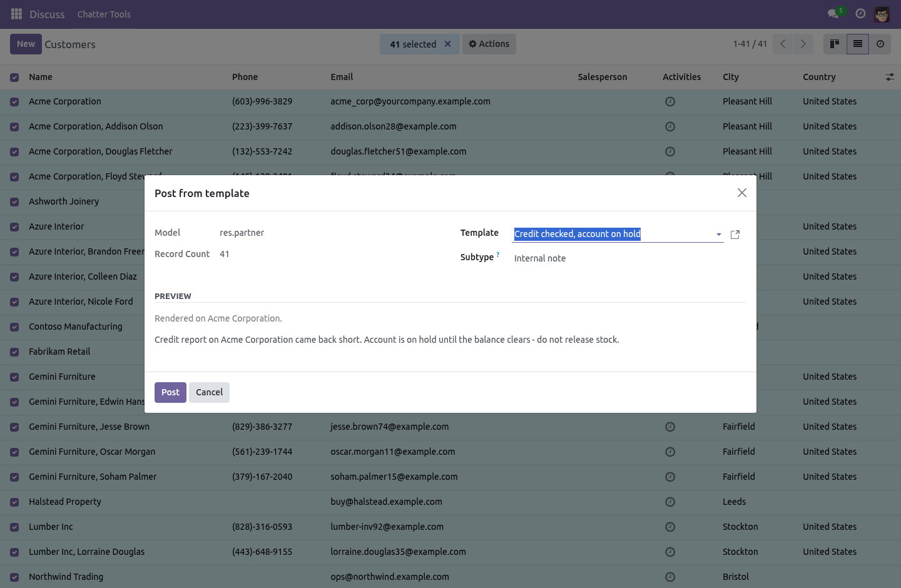
Task: Close the Post from template dialog
Action: click(x=742, y=193)
